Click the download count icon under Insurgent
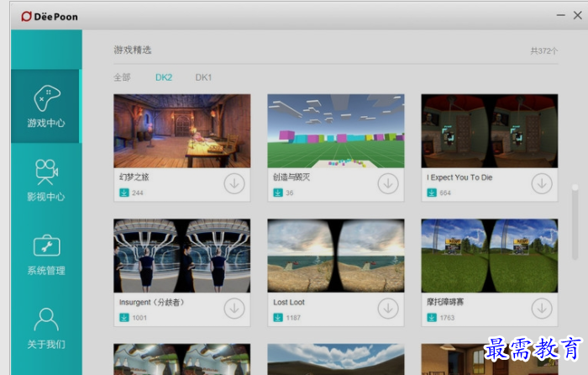Viewport: 588px width, 375px height. (124, 318)
